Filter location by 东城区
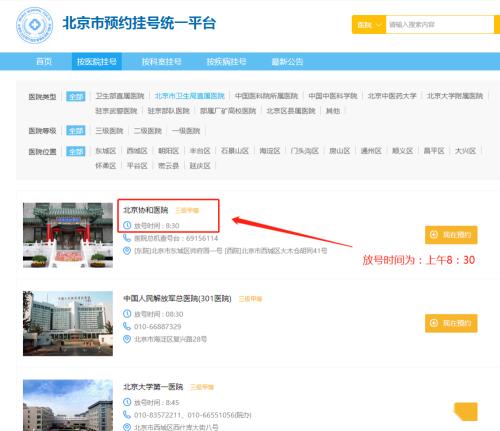The image size is (500, 431). pos(106,151)
